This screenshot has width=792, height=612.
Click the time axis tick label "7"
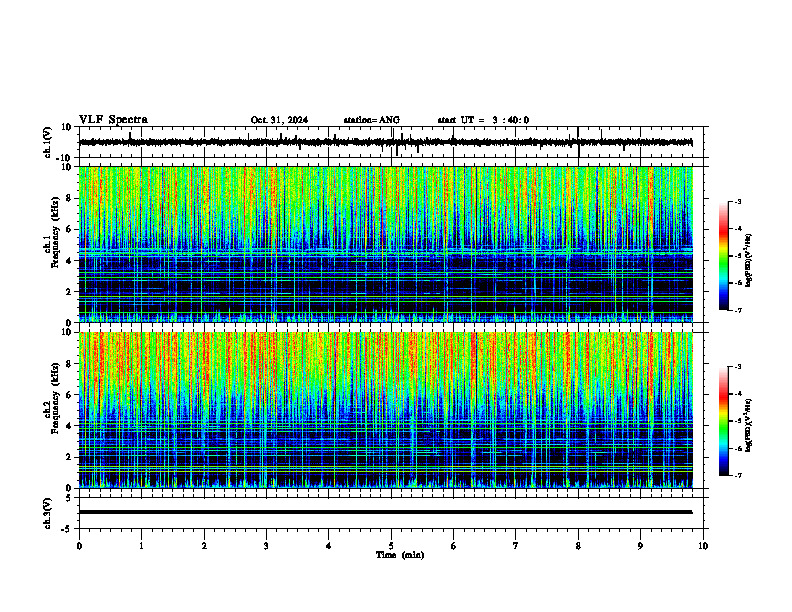pyautogui.click(x=516, y=546)
